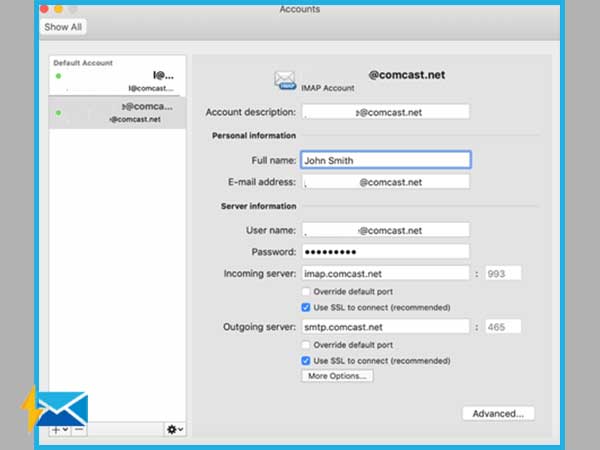Select the Default Account entry in sidebar
Image resolution: width=600 pixels, height=450 pixels.
coord(117,76)
